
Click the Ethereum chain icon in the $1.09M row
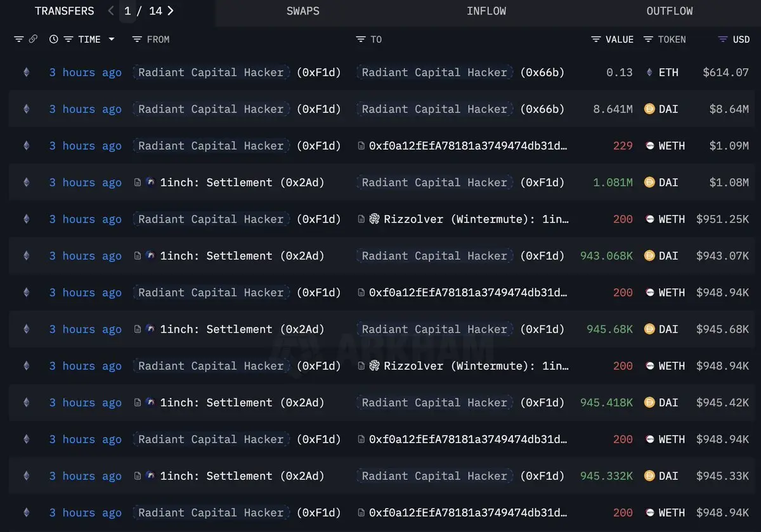[26, 146]
